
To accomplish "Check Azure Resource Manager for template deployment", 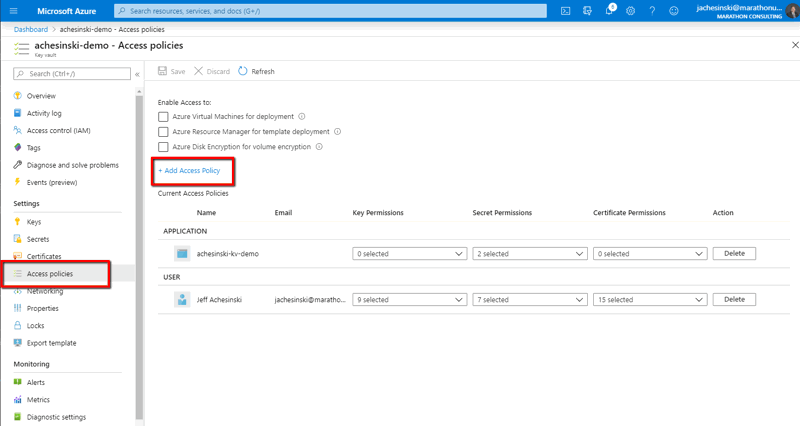I will 163,132.
